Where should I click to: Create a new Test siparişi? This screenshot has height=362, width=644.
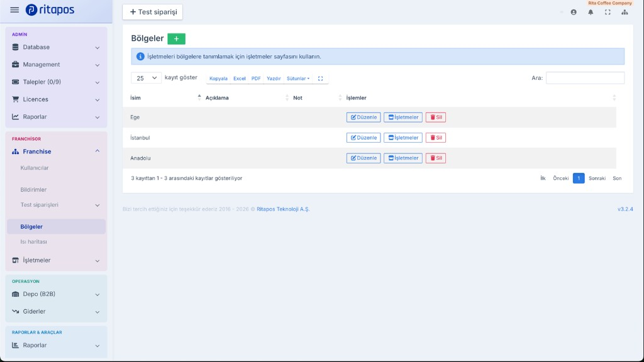(x=153, y=12)
